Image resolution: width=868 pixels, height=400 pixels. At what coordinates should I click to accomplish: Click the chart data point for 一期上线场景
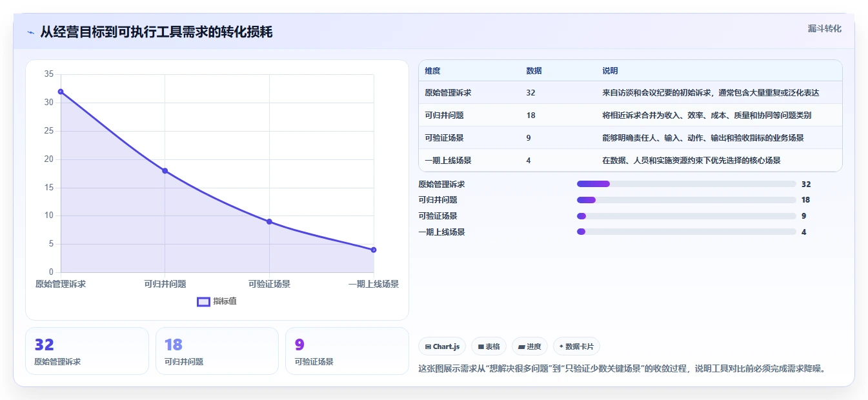(374, 250)
